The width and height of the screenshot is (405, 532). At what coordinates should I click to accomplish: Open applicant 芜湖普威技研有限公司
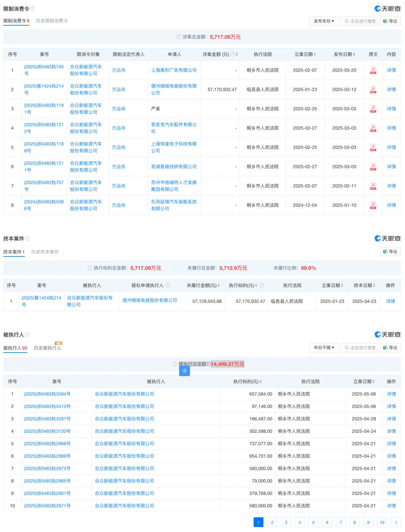[174, 167]
